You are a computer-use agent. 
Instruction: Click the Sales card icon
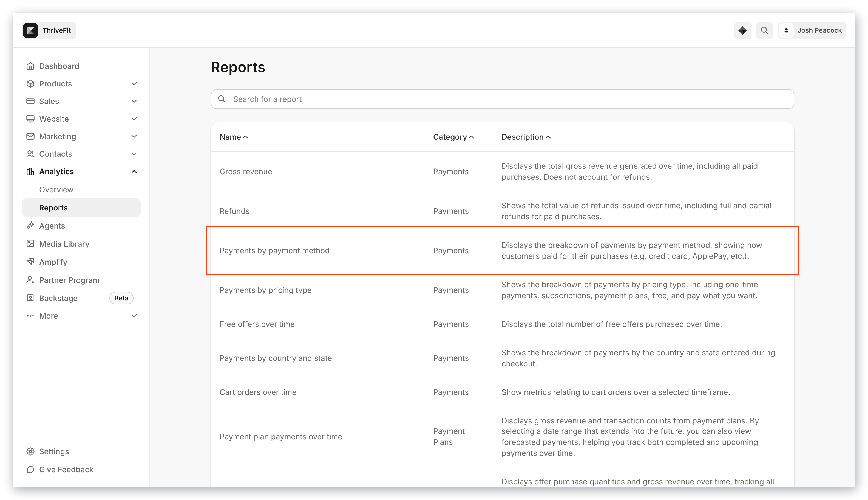(x=30, y=101)
